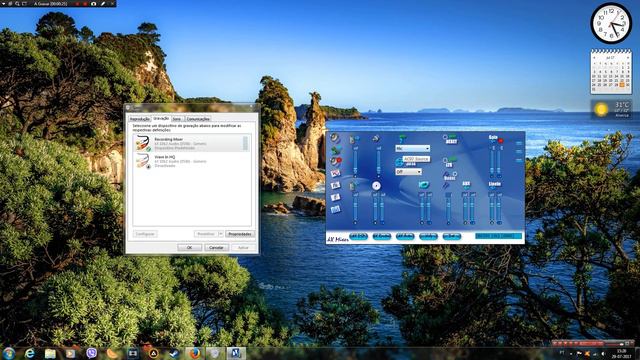The image size is (640, 360).
Task: Select the Wave In HQ device row
Action: coord(191,161)
